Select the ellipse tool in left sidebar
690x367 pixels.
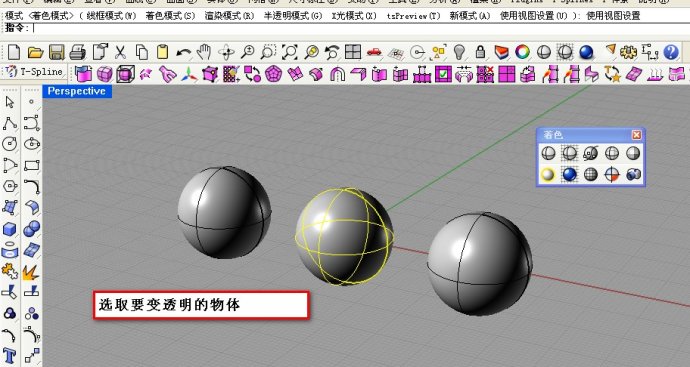[x=32, y=144]
